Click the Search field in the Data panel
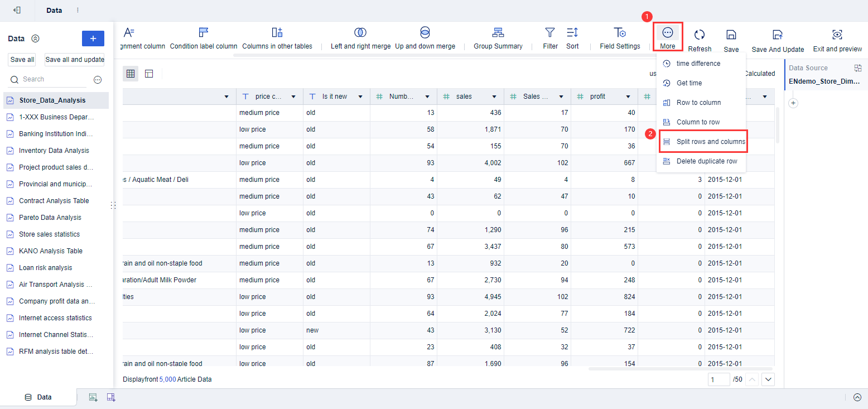The image size is (868, 409). [x=53, y=79]
